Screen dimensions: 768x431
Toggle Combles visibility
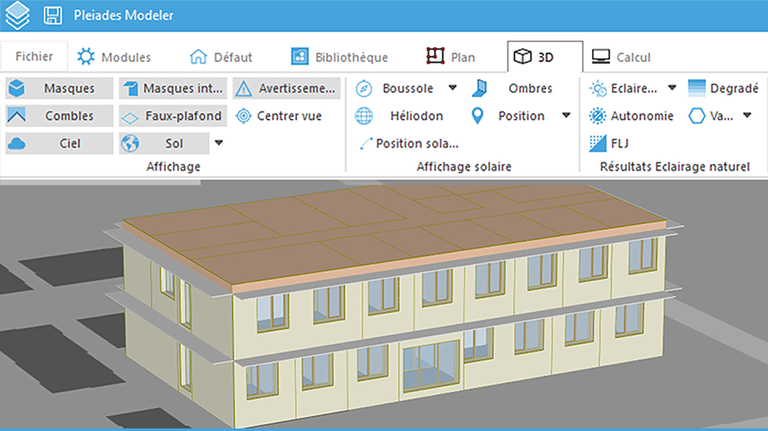[57, 116]
